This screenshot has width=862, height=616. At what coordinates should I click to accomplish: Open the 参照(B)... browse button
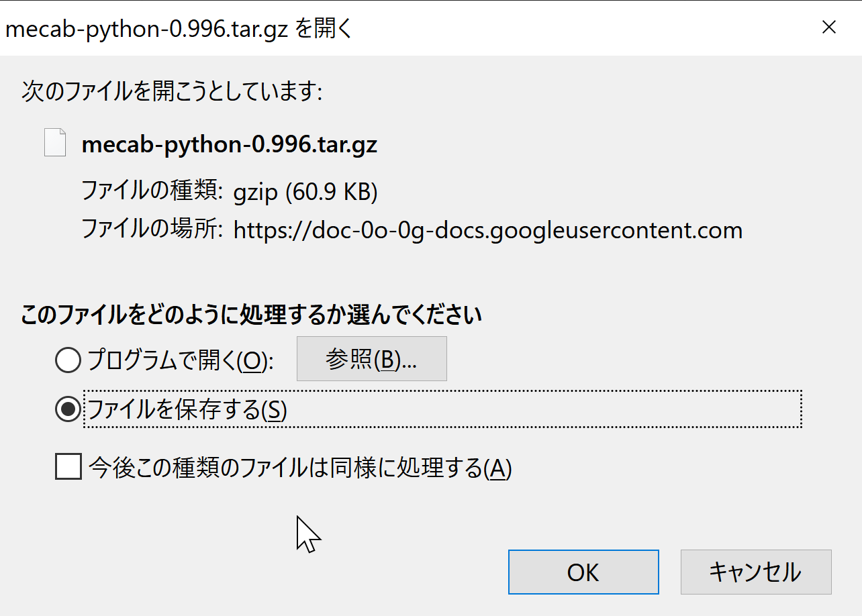coord(371,360)
